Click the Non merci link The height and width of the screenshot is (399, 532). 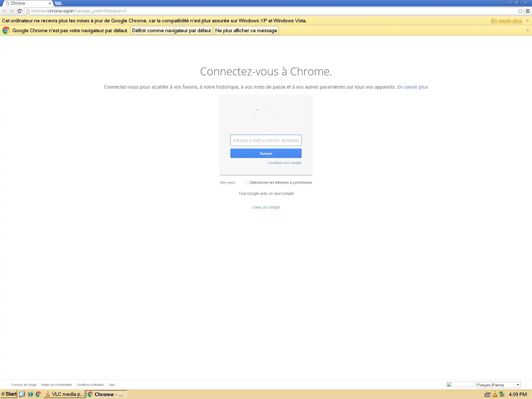[x=228, y=183]
